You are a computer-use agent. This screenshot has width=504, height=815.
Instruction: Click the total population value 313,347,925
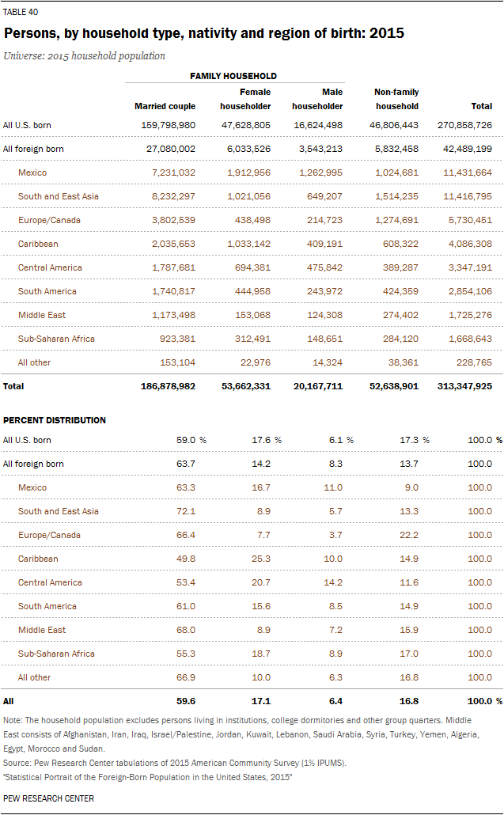[x=464, y=386]
